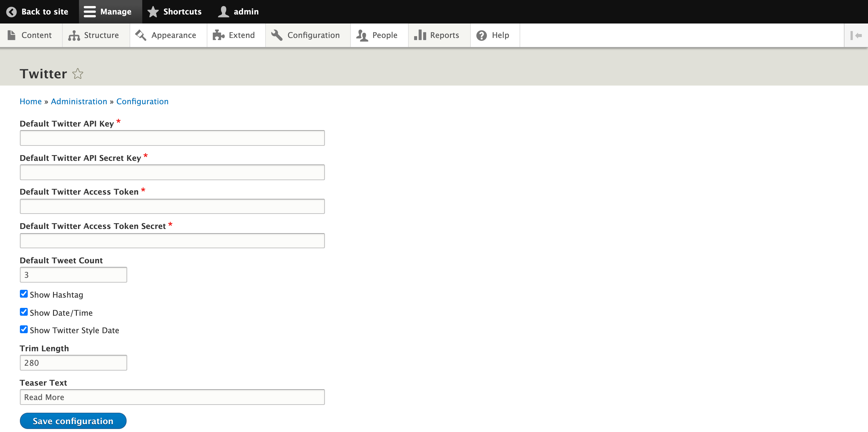Screen dimensions: 868x432
Task: Click the Back to site arrow icon
Action: 11,12
